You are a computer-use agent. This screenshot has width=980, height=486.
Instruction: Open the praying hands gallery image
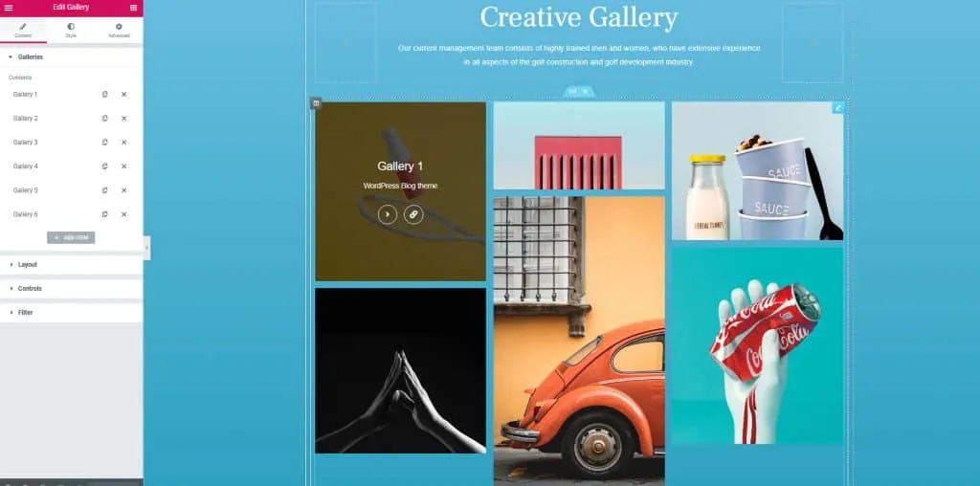[401, 370]
